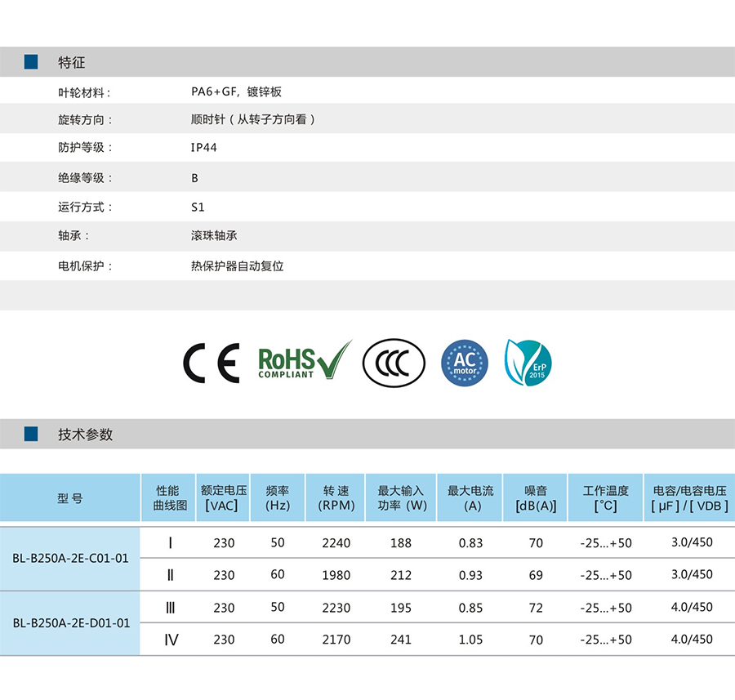Click the IP44 value
The height and width of the screenshot is (700, 735).
[x=204, y=148]
